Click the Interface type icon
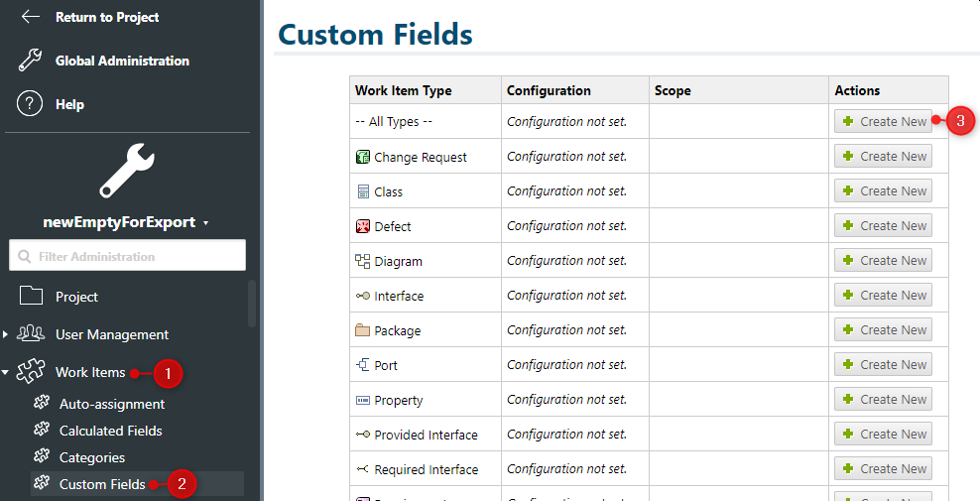The height and width of the screenshot is (501, 980). pyautogui.click(x=362, y=296)
